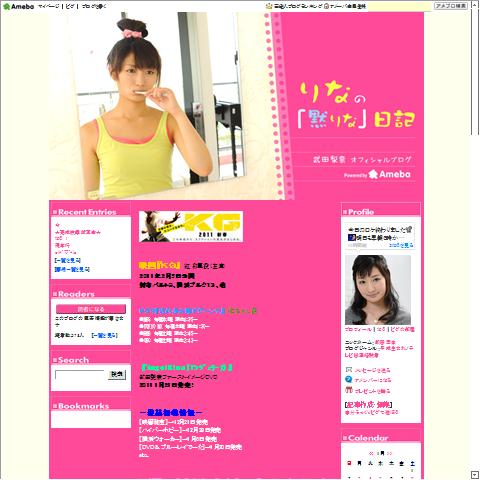Click the scrollbar down arrow
Viewport: 480px width, 480px height.
[475, 474]
